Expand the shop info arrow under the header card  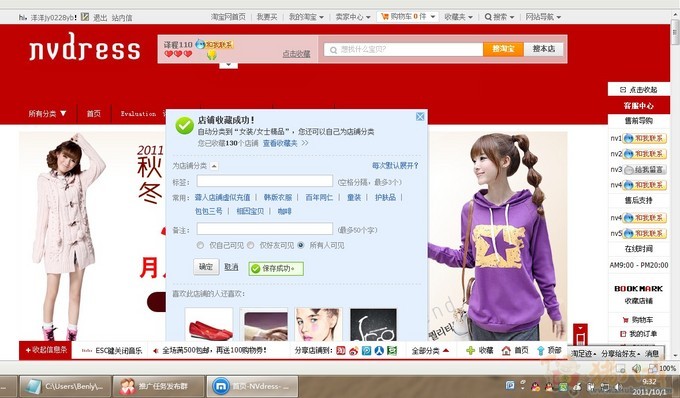(229, 65)
